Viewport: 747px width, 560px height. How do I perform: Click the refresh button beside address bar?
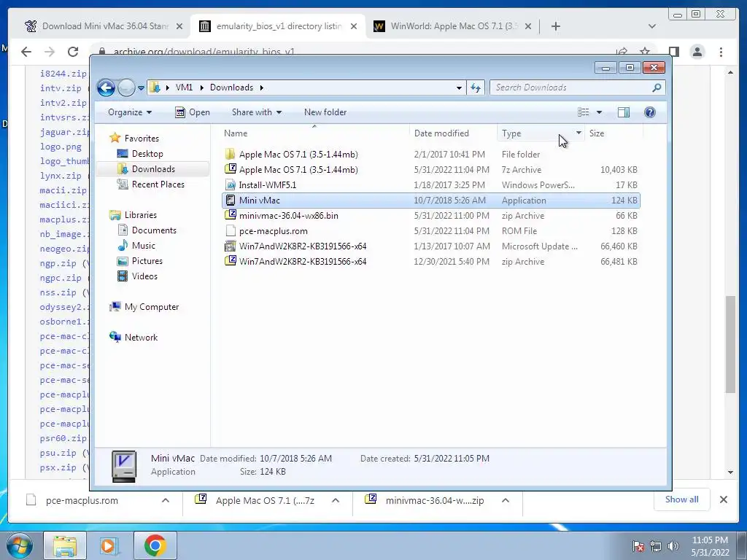[x=476, y=87]
